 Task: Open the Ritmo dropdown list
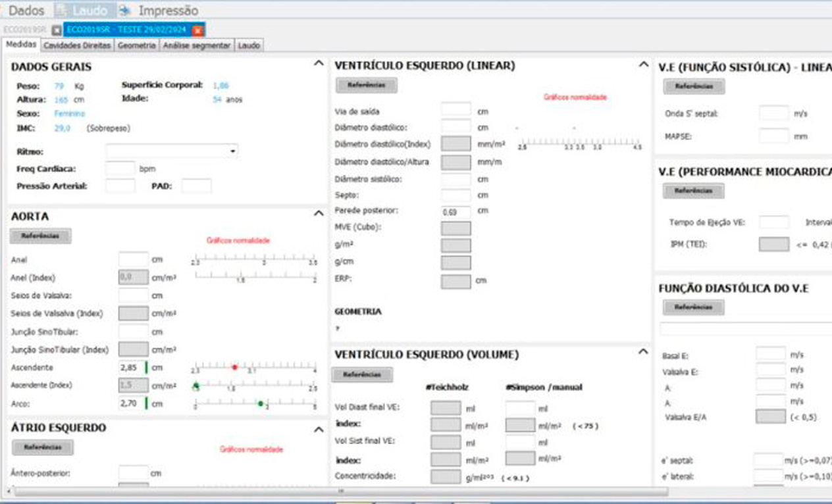click(x=233, y=152)
